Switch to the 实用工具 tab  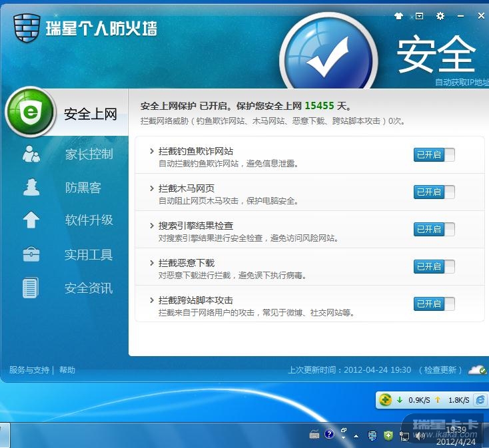(89, 254)
